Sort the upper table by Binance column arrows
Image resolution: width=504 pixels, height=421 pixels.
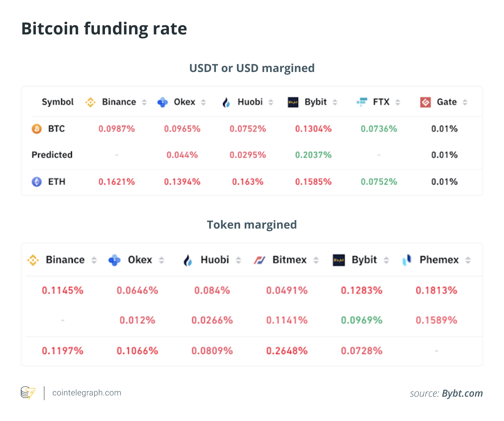[x=144, y=102]
